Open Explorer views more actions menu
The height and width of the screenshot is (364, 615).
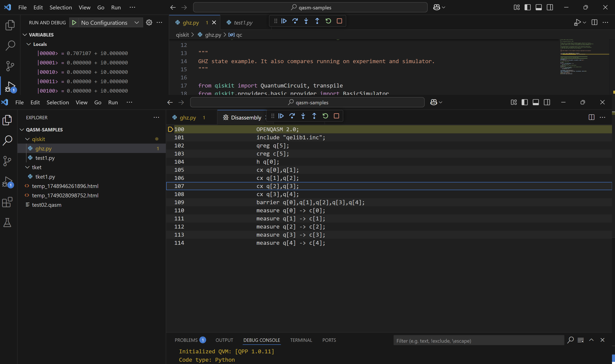156,118
